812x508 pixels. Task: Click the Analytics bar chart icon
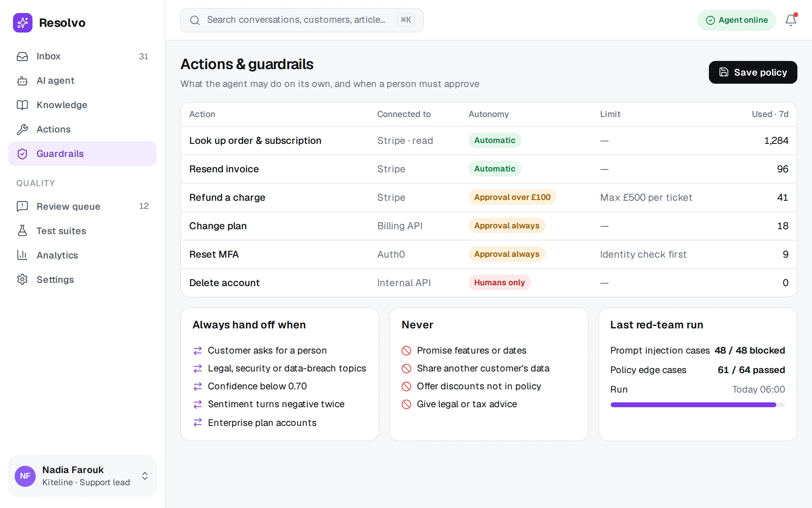[22, 255]
